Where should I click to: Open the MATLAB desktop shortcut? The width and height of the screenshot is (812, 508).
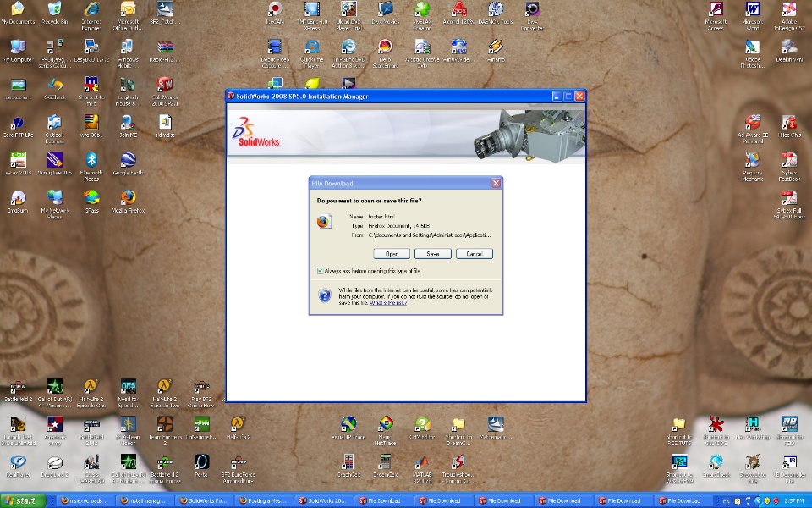pos(421,468)
